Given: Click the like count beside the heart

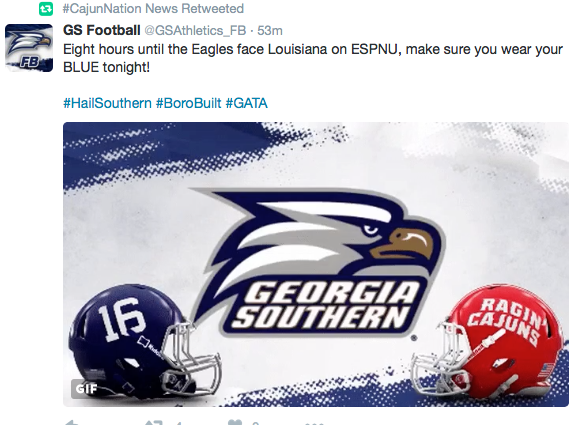Looking at the screenshot, I should (255, 423).
